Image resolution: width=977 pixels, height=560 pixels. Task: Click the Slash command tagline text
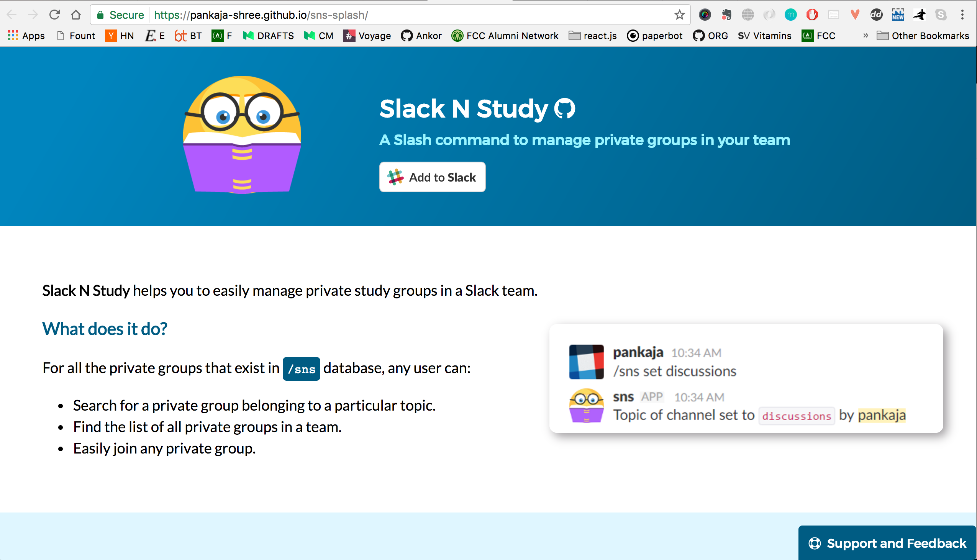click(585, 140)
